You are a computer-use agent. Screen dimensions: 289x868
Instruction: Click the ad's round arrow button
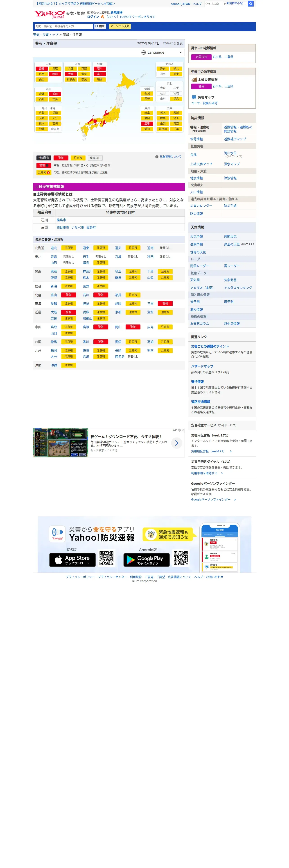[177, 443]
